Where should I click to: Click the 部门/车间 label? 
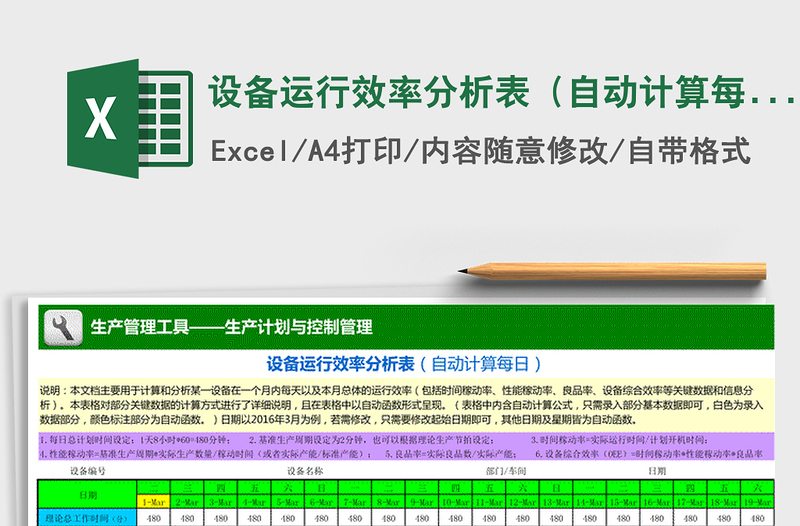(x=506, y=471)
